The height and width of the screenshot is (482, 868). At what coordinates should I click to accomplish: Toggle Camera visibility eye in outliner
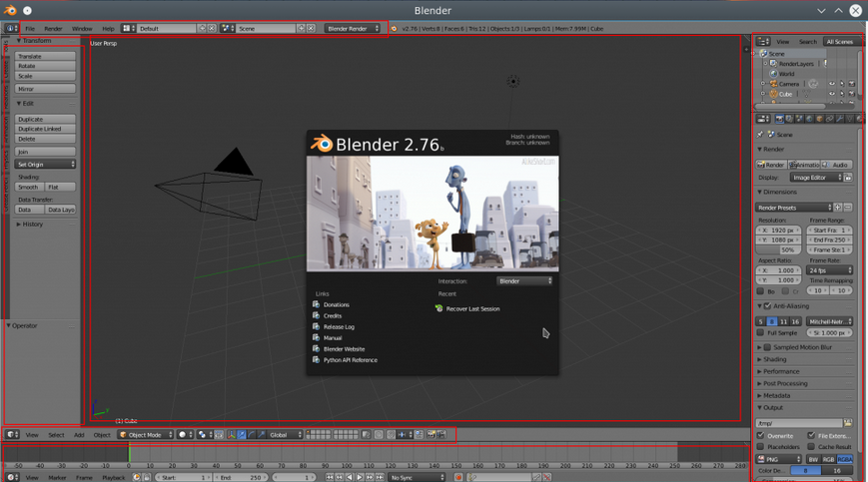[832, 84]
